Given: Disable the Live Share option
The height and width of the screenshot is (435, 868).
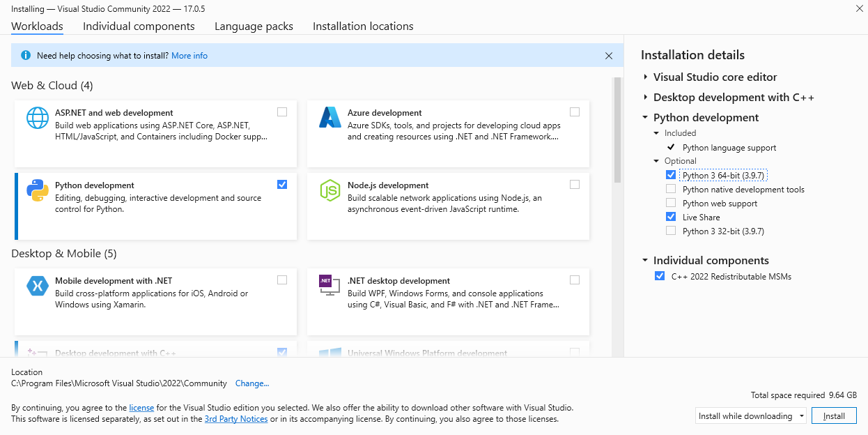Looking at the screenshot, I should click(x=671, y=217).
